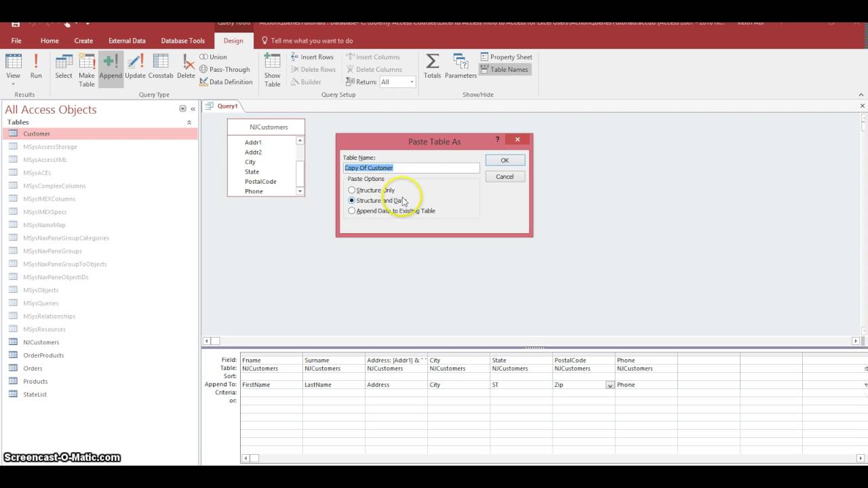868x488 pixels.
Task: Select the Orders table
Action: pos(100,368)
